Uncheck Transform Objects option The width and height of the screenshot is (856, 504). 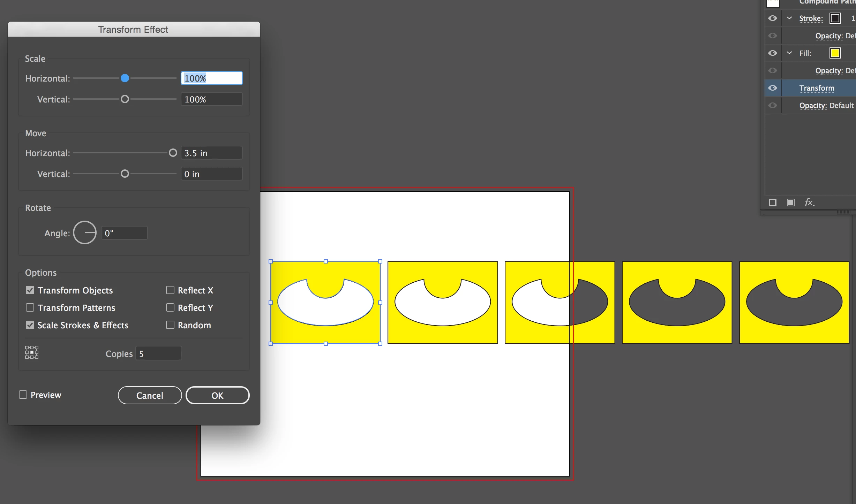click(30, 290)
